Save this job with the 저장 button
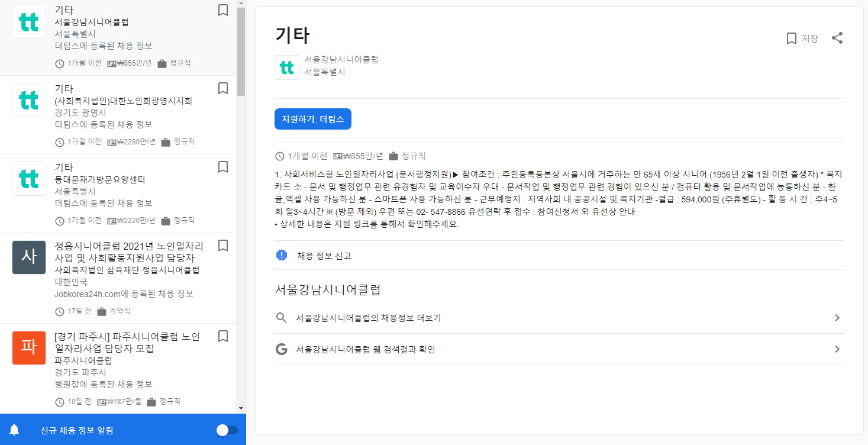 [802, 38]
